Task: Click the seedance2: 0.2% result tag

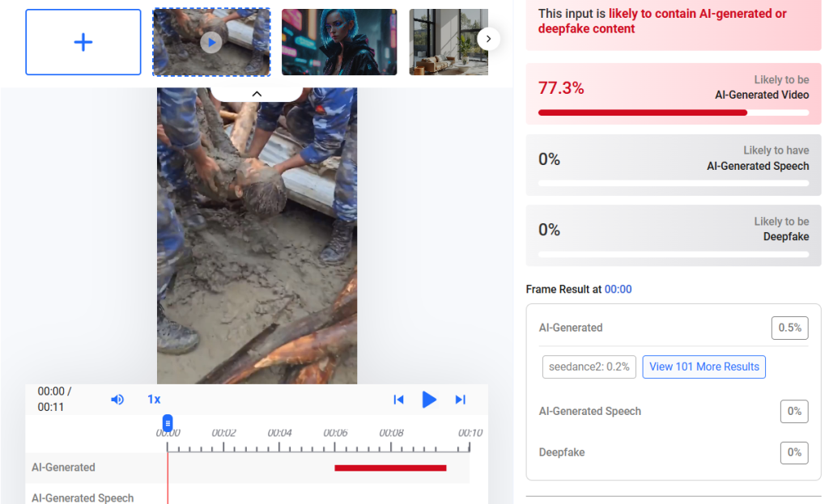Action: click(x=589, y=366)
